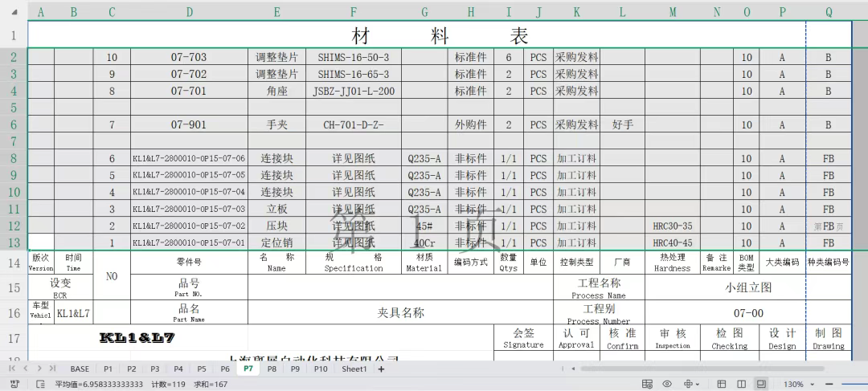
Task: Go to the first sheet tab arrow
Action: tap(13, 369)
